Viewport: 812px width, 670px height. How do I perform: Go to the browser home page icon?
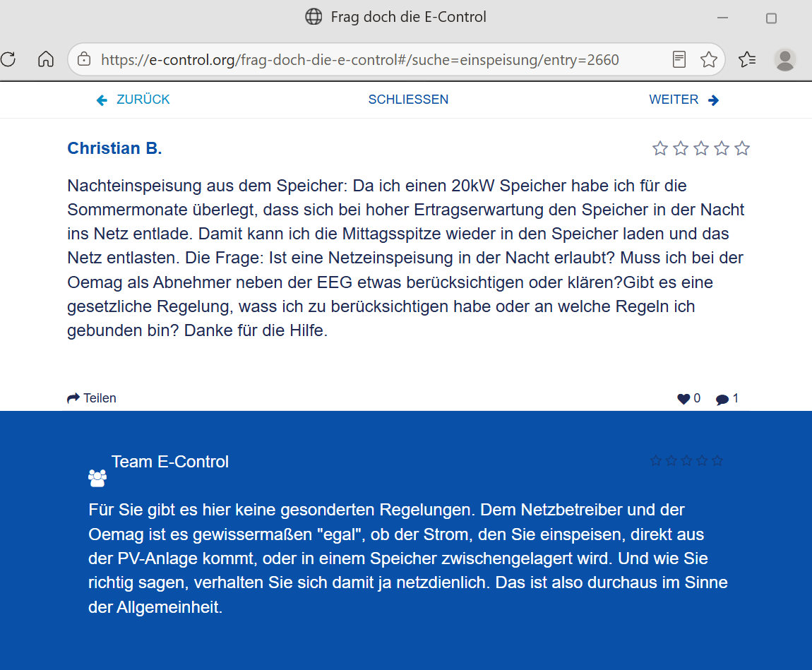[46, 59]
